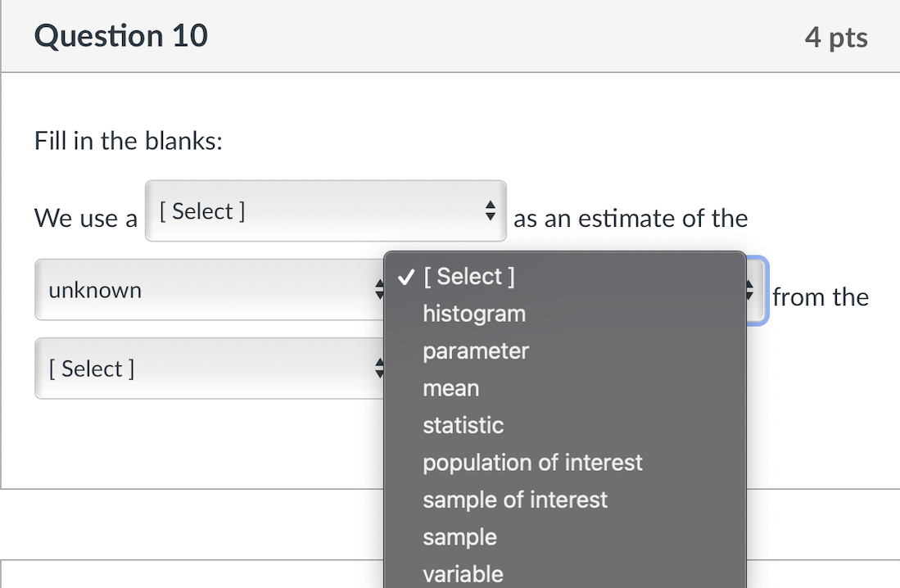
Task: Open the first [Select] dropdown
Action: pyautogui.click(x=325, y=211)
